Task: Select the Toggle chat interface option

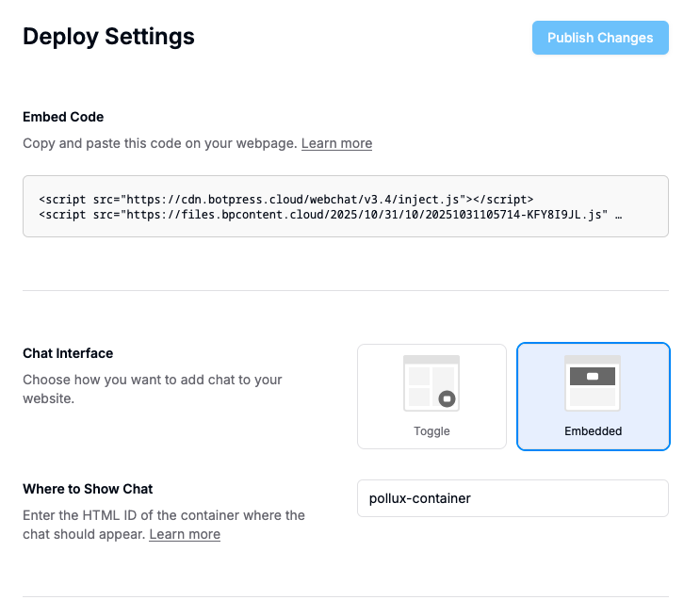Action: (x=431, y=396)
